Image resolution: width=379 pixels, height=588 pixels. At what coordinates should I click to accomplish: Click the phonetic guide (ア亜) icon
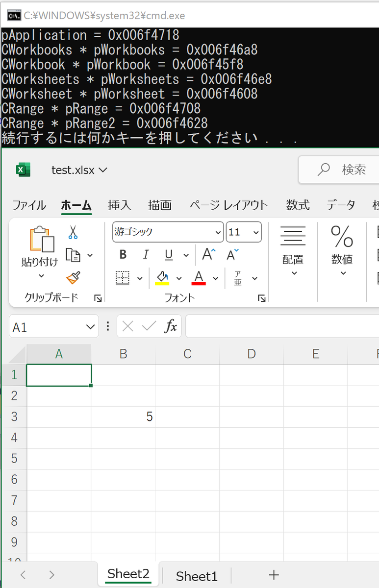coord(238,278)
